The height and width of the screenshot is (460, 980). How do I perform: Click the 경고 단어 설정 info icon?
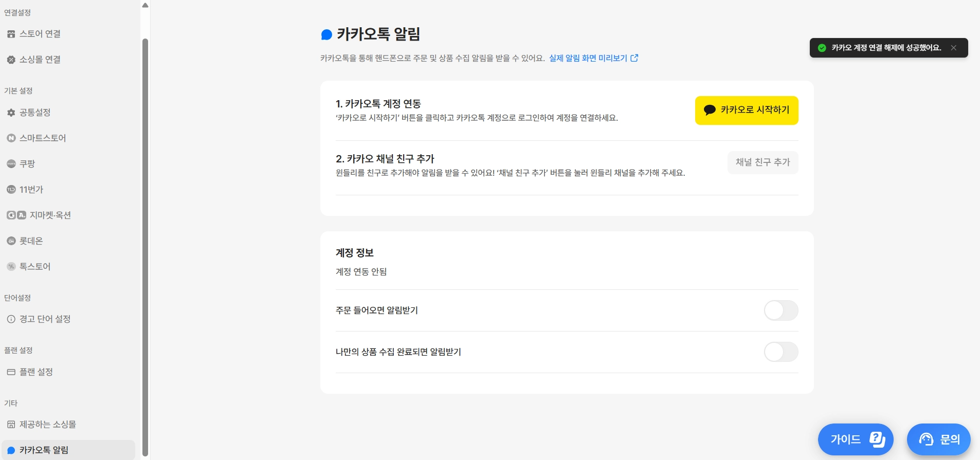coord(11,319)
